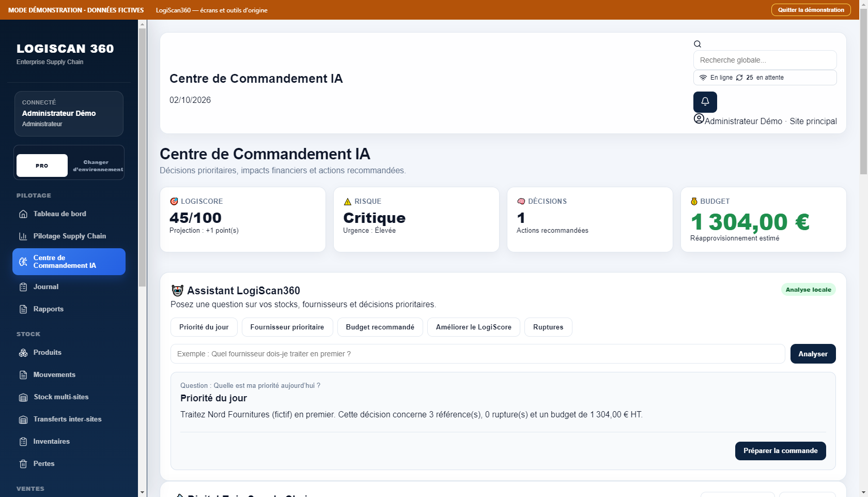This screenshot has height=497, width=868.
Task: Click the 1 304,00 € budget amount
Action: [x=750, y=222]
